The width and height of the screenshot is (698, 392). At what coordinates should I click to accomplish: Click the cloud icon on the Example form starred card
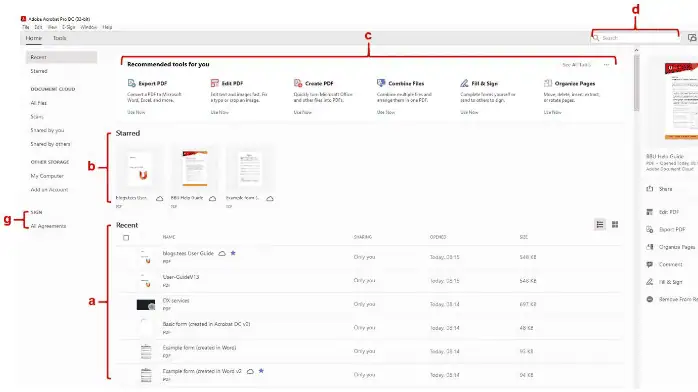[x=270, y=198]
